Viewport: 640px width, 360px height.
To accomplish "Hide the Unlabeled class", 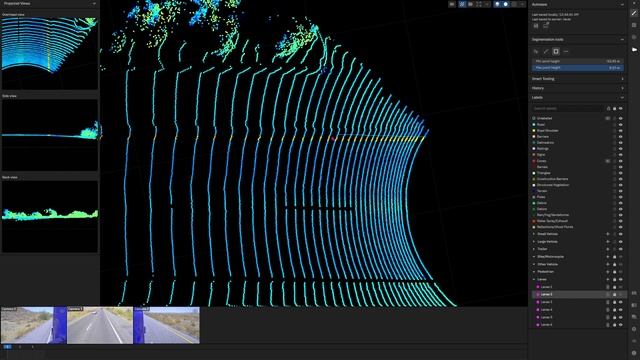I will click(x=620, y=118).
